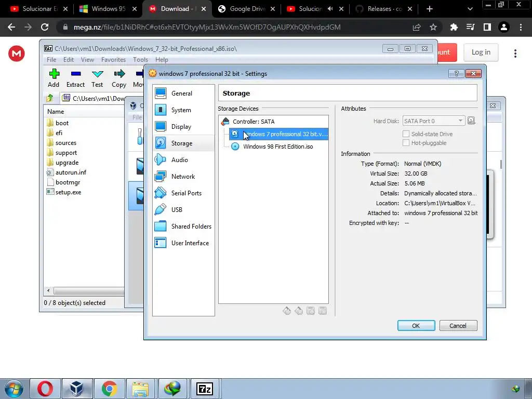The image size is (532, 399).
Task: Click Add in 7-Zip toolbar
Action: (x=54, y=78)
